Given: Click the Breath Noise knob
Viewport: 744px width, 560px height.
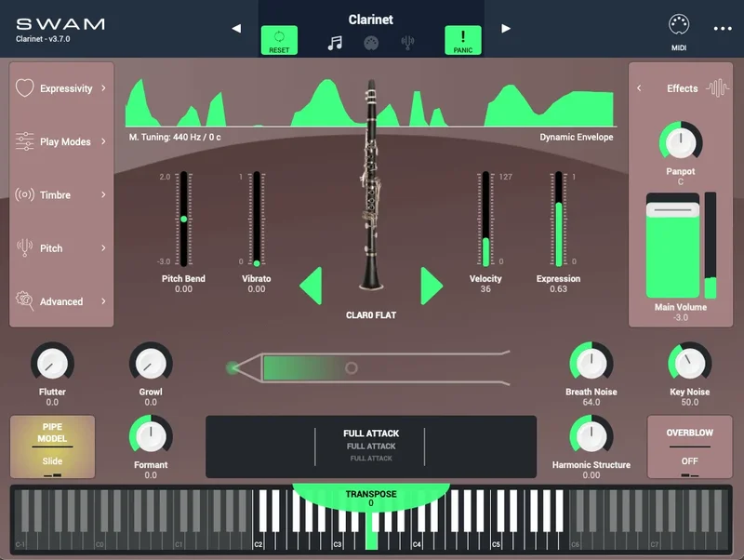Looking at the screenshot, I should click(x=591, y=363).
